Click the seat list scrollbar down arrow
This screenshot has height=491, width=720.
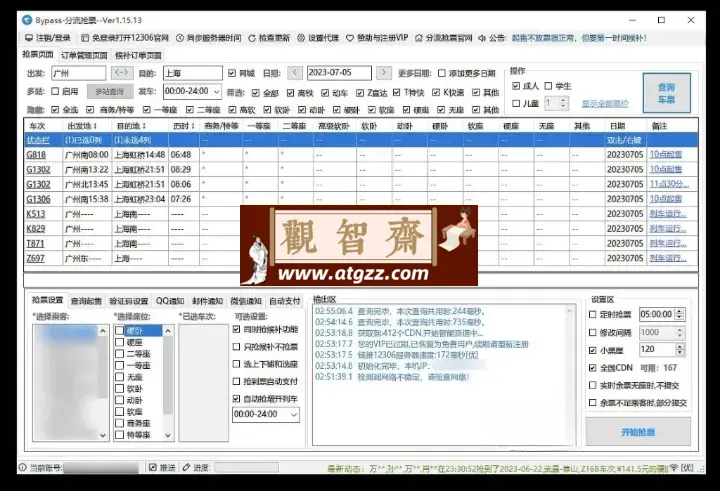(168, 435)
